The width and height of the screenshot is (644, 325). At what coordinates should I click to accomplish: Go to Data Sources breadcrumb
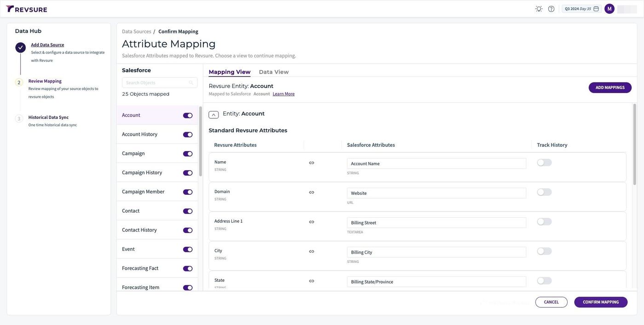137,31
